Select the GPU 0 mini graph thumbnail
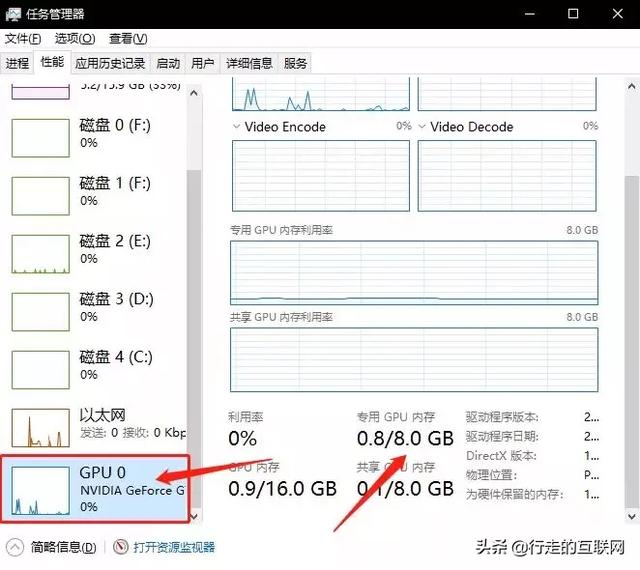Screen dimensions: 640x570 [40, 491]
